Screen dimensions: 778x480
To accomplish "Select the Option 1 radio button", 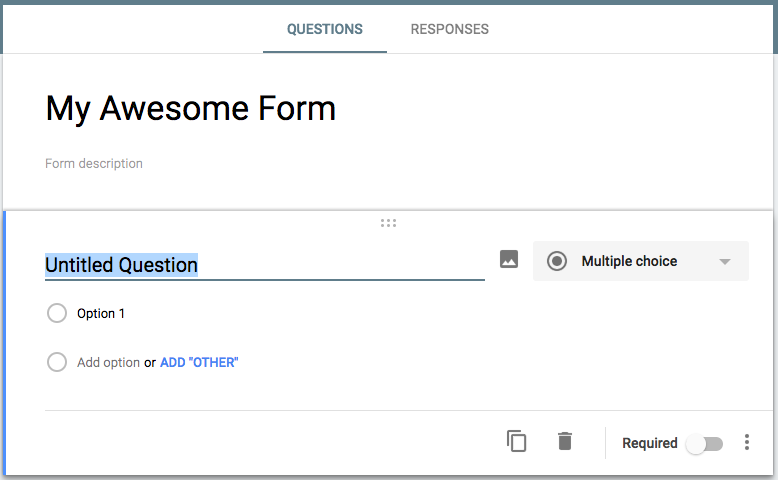I will (57, 313).
